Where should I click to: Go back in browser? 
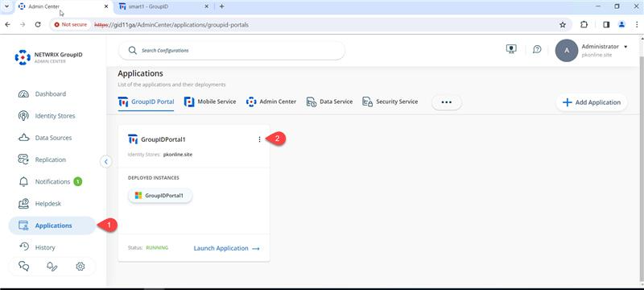pos(7,25)
